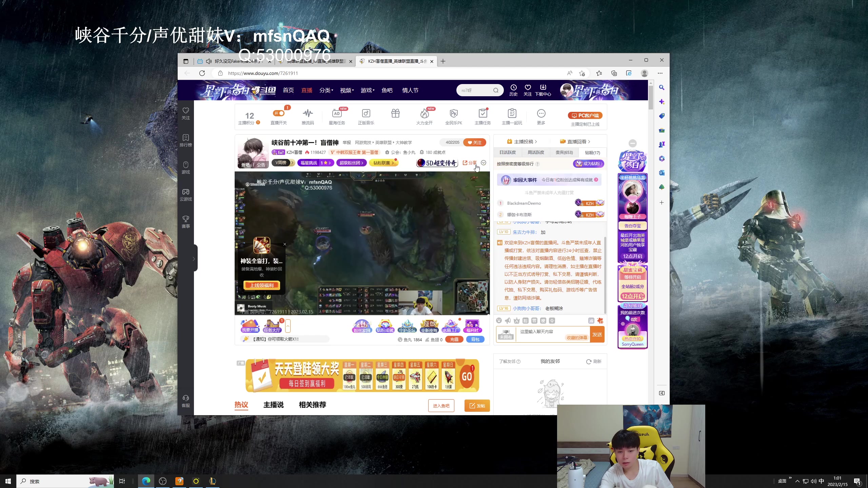The width and height of the screenshot is (868, 488).
Task: Open the 星海任务 AD task icon
Action: [x=337, y=117]
